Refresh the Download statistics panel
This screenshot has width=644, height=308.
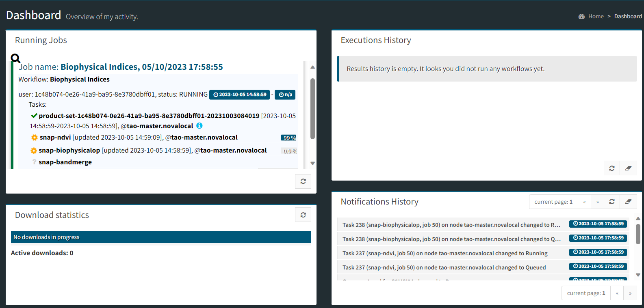(x=303, y=215)
